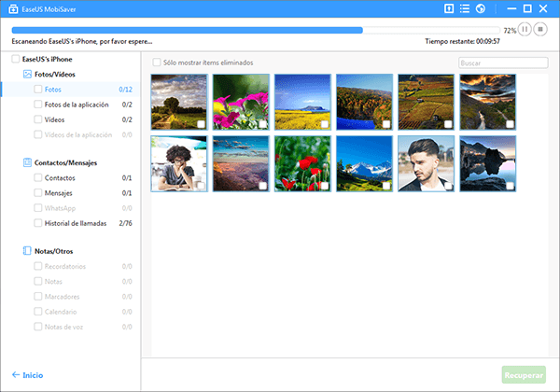Screen dimensions: 560x392
Task: Select the yellow field photo thumbnail
Action: pyautogui.click(x=302, y=102)
